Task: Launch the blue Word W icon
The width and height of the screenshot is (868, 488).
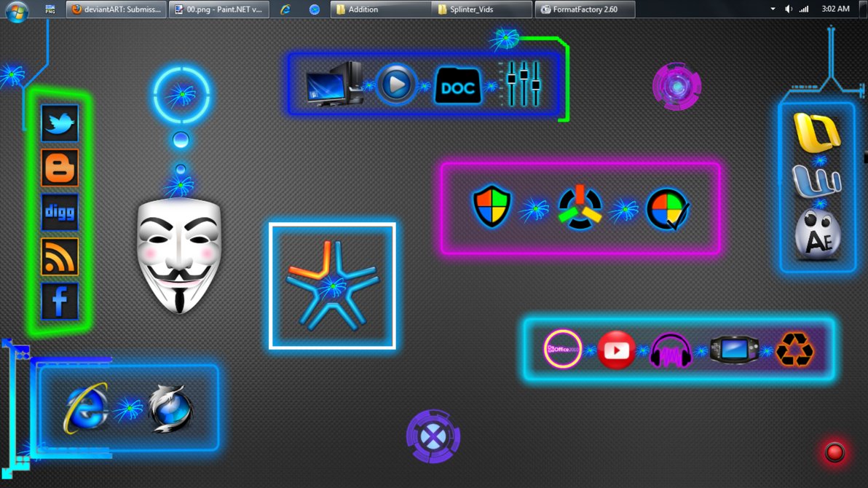Action: click(817, 181)
